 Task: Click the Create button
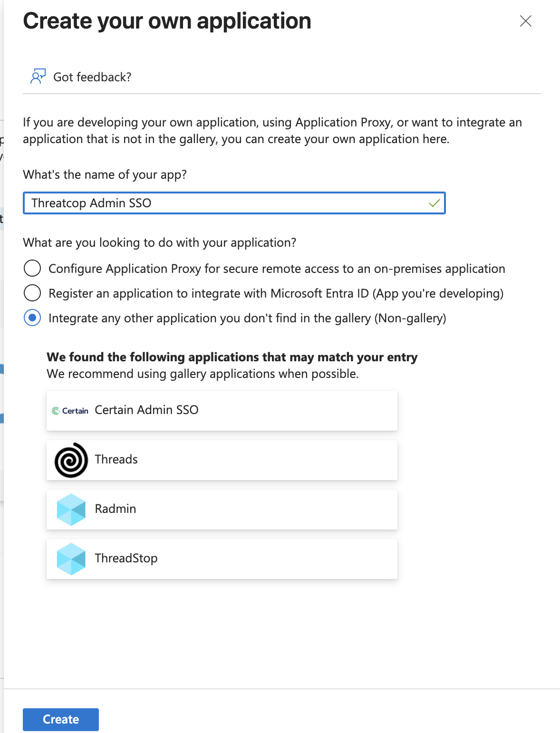pyautogui.click(x=61, y=719)
